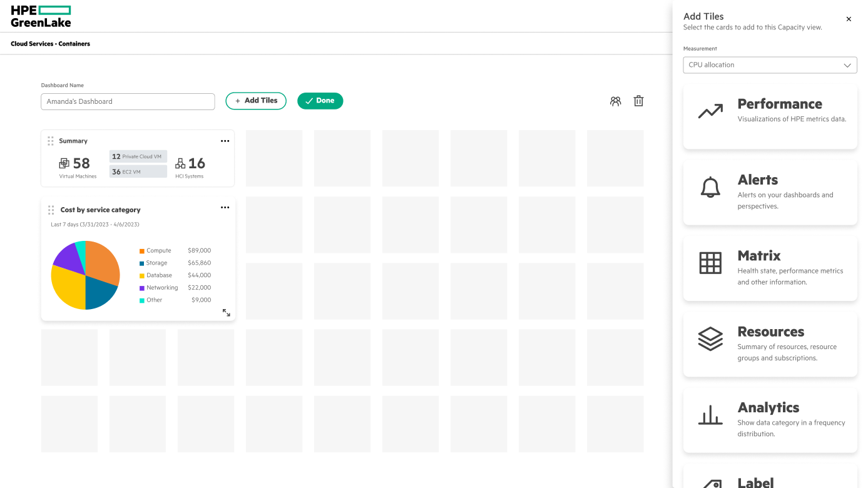Screen dimensions: 868x488
Task: Click the Analytics bar chart icon
Action: [x=710, y=415]
